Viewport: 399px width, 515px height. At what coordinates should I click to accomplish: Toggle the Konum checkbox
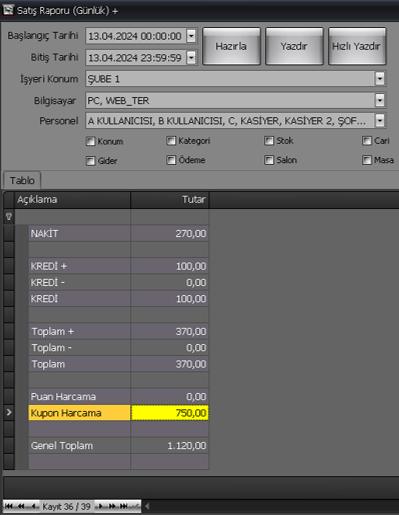90,141
